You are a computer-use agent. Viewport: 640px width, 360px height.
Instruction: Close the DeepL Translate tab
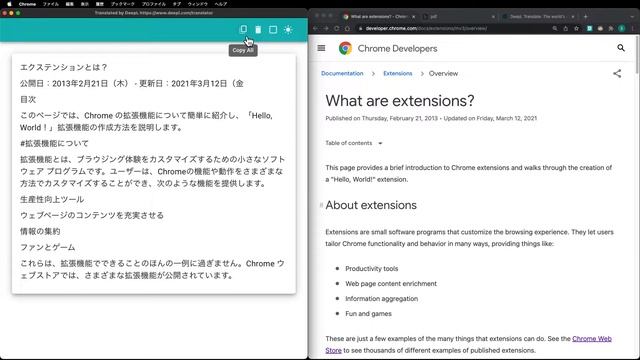tap(573, 17)
